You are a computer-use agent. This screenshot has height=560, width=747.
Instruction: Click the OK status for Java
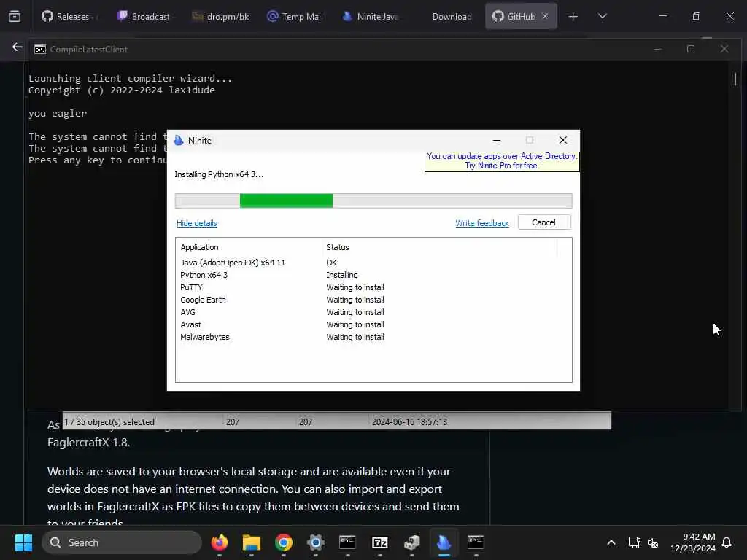pyautogui.click(x=332, y=262)
